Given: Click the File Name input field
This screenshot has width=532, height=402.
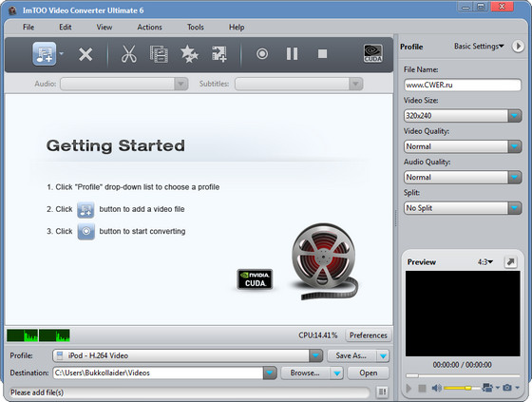Looking at the screenshot, I should (x=463, y=85).
